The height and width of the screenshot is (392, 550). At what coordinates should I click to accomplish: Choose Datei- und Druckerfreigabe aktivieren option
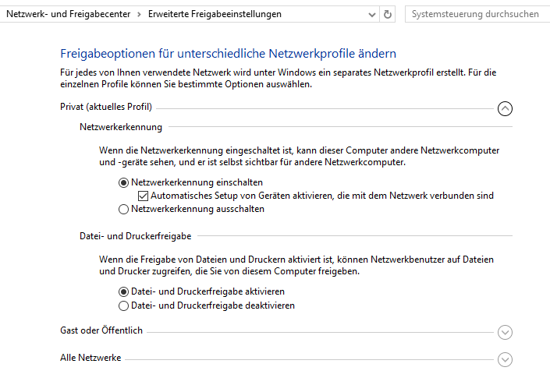click(x=123, y=291)
